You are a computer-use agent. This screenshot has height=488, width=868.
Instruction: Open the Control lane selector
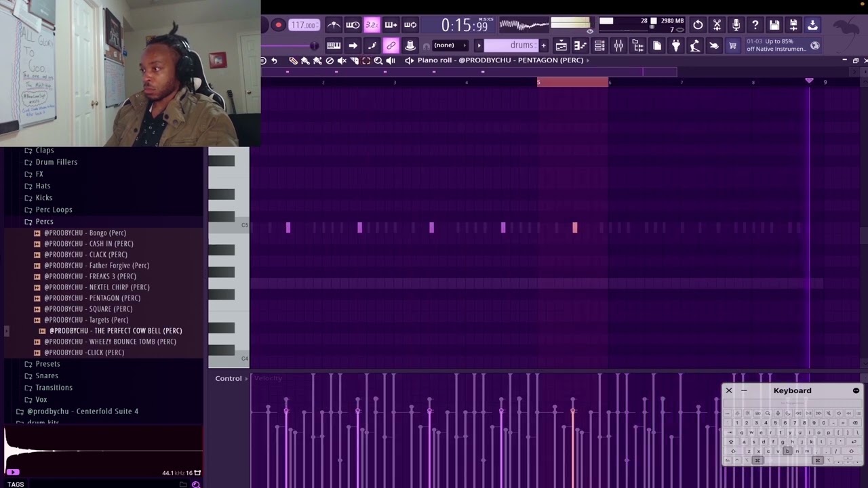pos(231,378)
